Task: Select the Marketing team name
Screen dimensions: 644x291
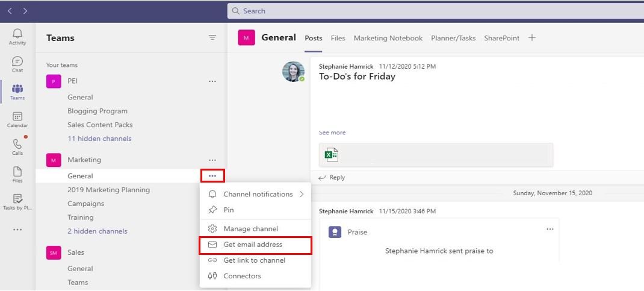Action: coord(84,160)
